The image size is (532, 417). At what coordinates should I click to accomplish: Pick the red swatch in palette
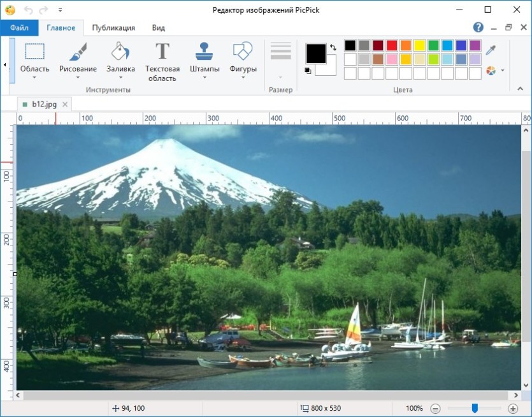coord(392,45)
